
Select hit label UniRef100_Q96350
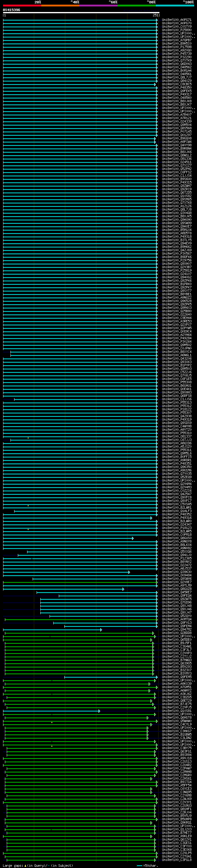[x=176, y=467]
